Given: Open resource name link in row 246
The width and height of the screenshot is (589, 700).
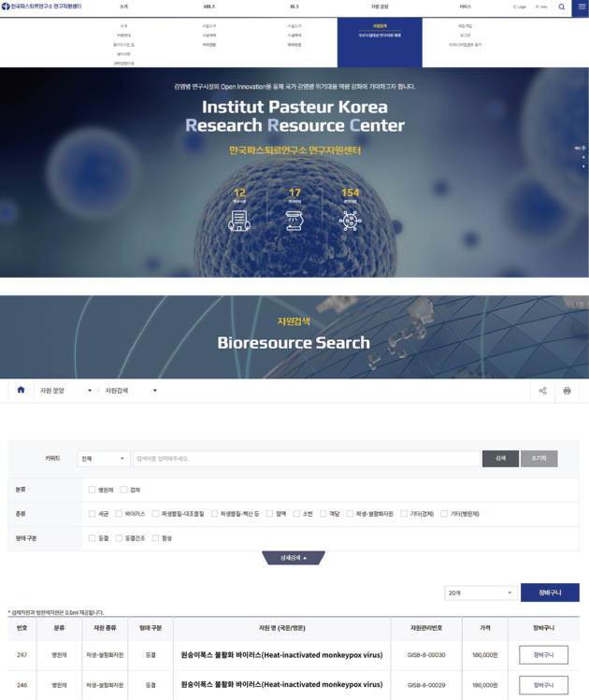Looking at the screenshot, I should point(281,684).
